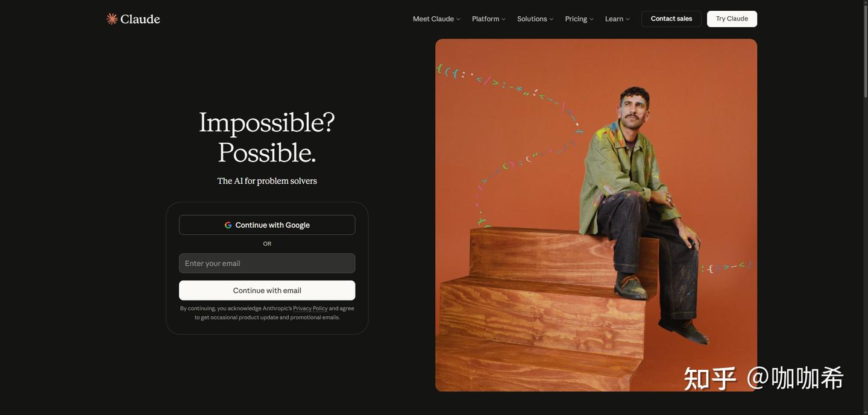
Task: Click the Claude starburst logo icon
Action: (x=112, y=19)
